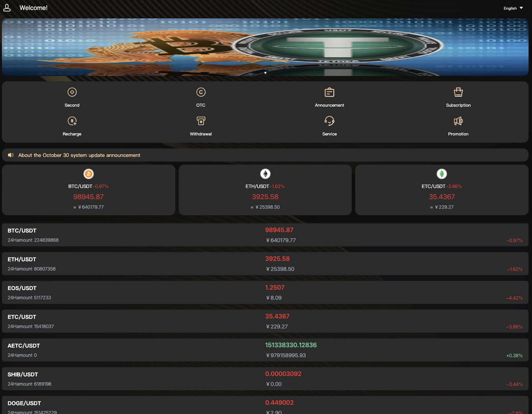Open the Second label

(72, 105)
